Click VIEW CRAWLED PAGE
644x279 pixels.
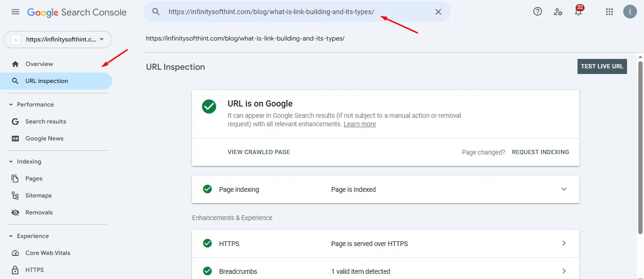[x=259, y=152]
